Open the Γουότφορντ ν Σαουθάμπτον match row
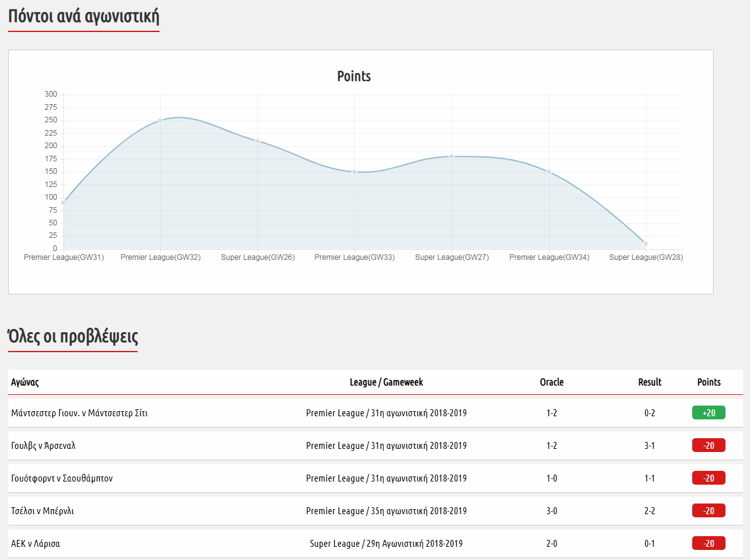This screenshot has width=750, height=560. [62, 478]
